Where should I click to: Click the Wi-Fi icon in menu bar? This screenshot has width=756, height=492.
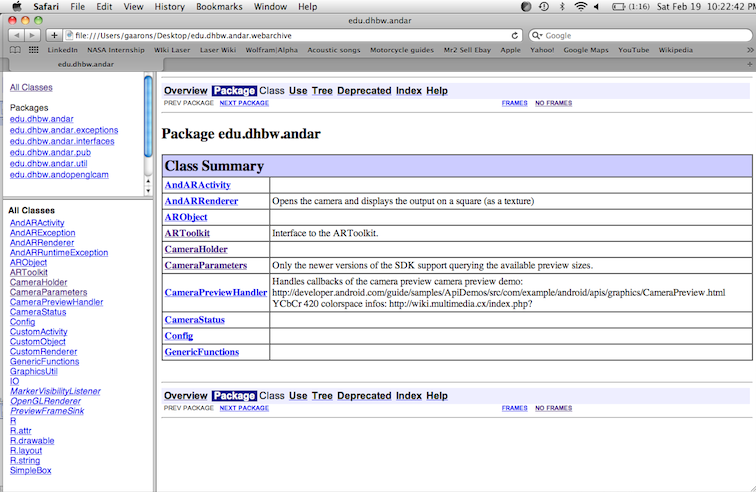point(581,6)
